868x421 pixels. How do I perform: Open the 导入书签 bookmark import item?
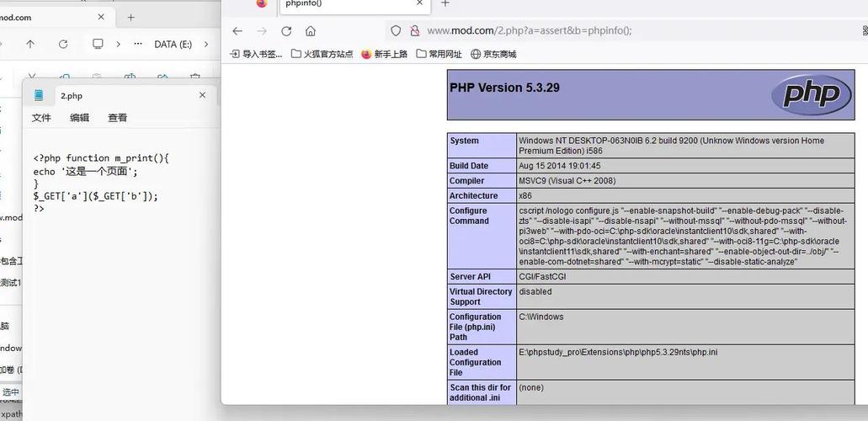256,54
